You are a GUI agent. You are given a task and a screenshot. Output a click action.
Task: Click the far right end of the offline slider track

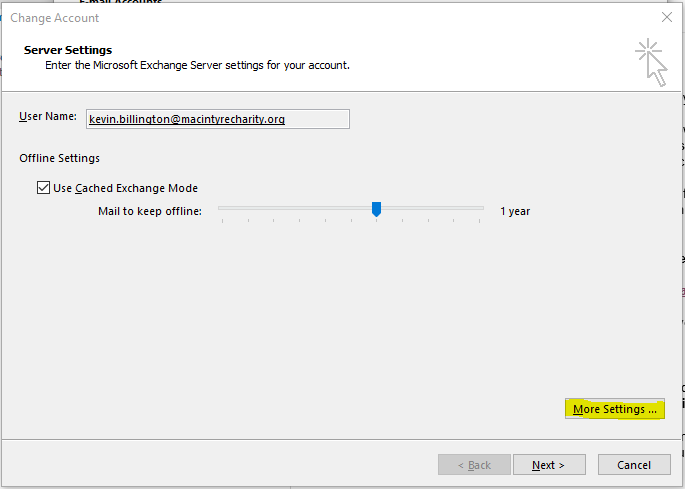[481, 208]
